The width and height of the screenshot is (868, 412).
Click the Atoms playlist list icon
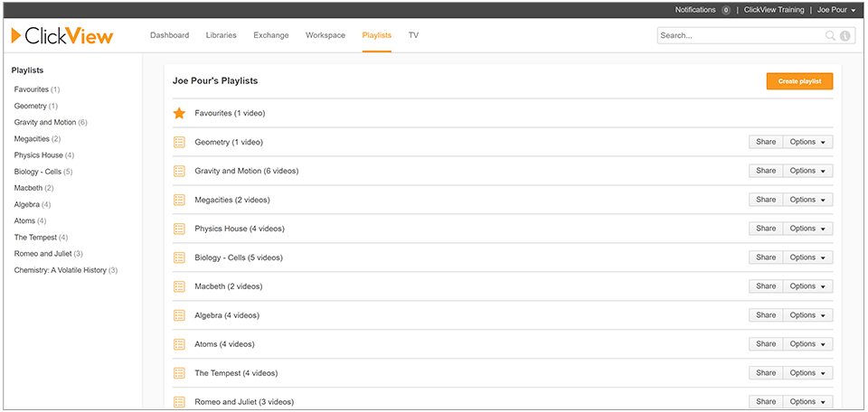click(179, 344)
